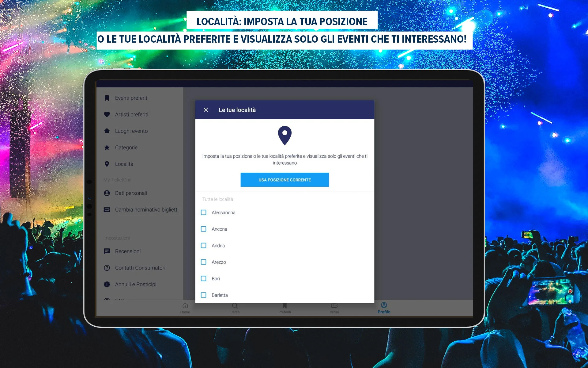Image resolution: width=588 pixels, height=368 pixels.
Task: Enable the Bari checkbox
Action: tap(203, 278)
